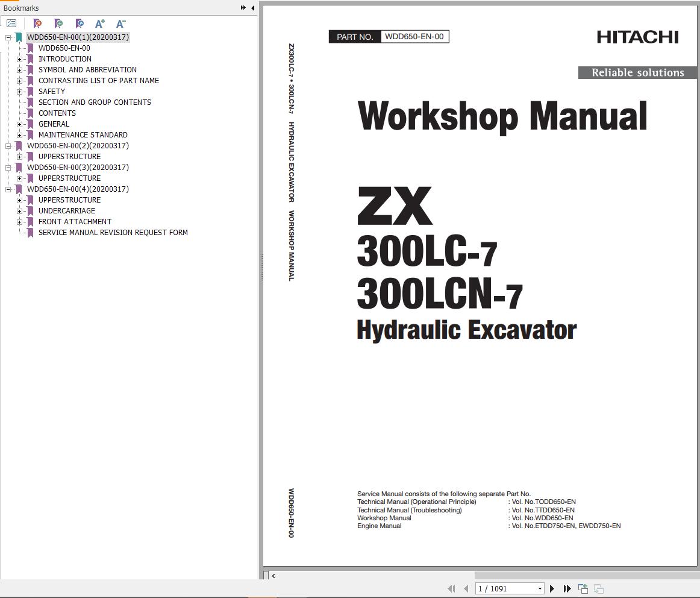Expand the INTRODUCTION bookmark node
Image resolution: width=700 pixels, height=598 pixels.
(x=20, y=59)
